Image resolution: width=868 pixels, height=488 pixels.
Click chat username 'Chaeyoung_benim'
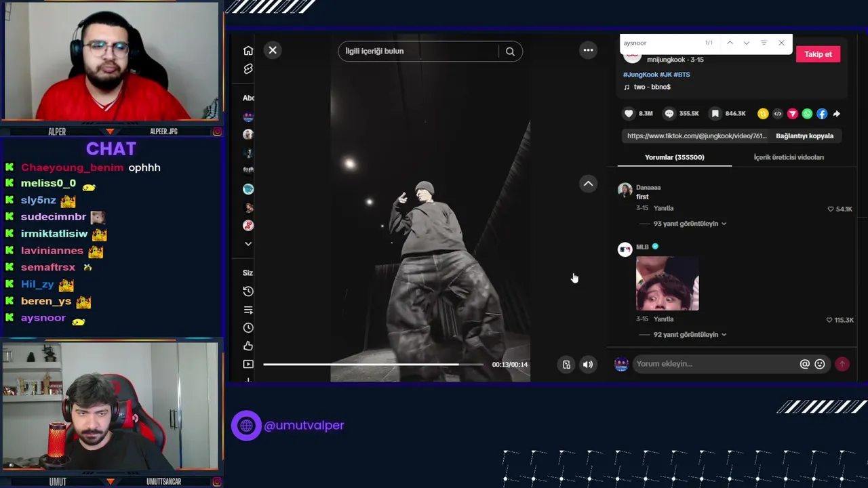tap(72, 167)
